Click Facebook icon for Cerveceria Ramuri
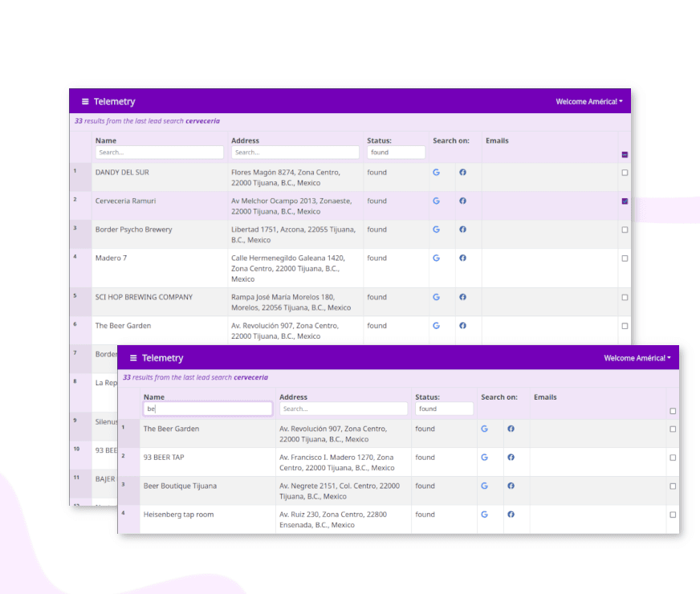 [x=462, y=201]
